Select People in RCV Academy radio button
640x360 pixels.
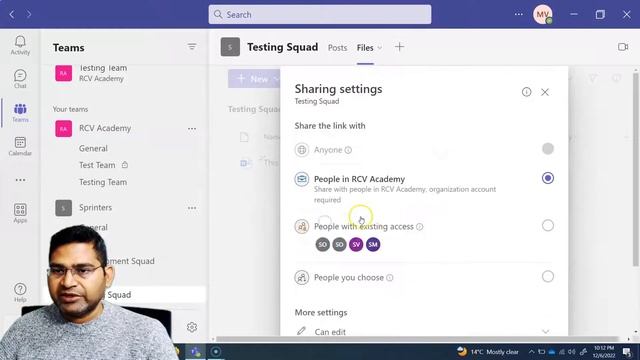[548, 178]
